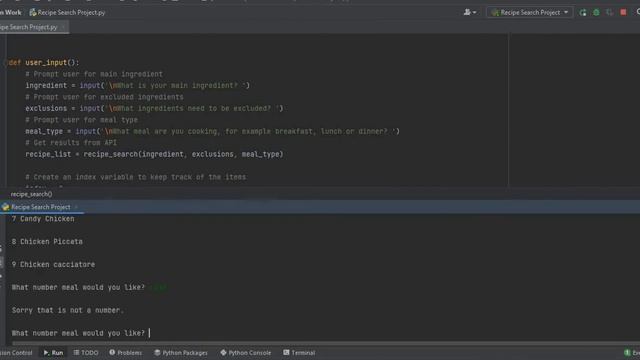Click the Rerun icon in the top toolbar

click(583, 13)
